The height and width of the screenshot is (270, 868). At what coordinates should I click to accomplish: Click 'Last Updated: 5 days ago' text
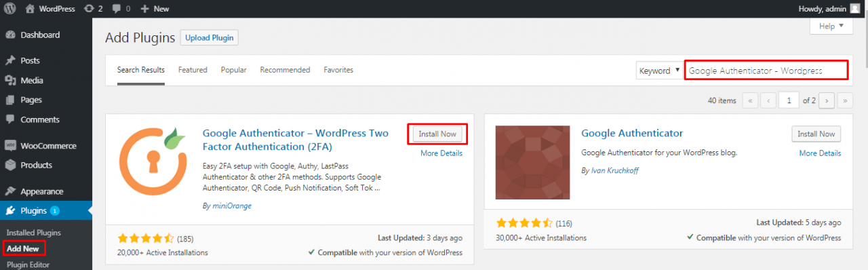click(x=799, y=223)
